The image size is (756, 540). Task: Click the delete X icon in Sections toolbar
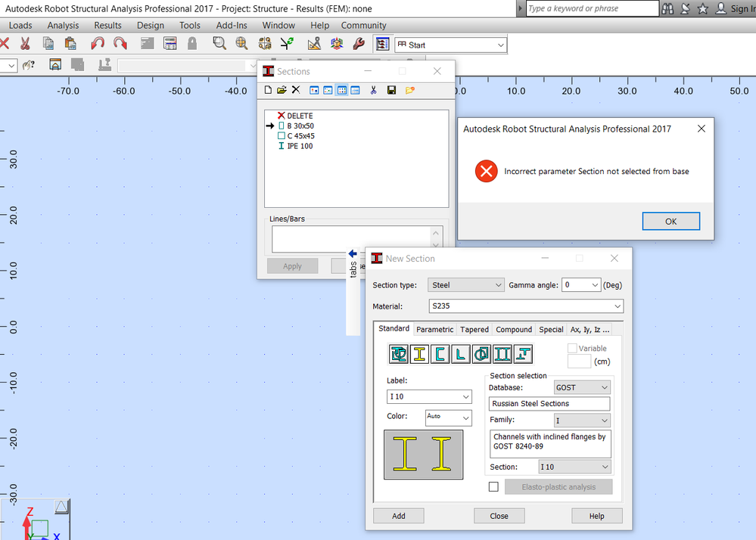[296, 90]
